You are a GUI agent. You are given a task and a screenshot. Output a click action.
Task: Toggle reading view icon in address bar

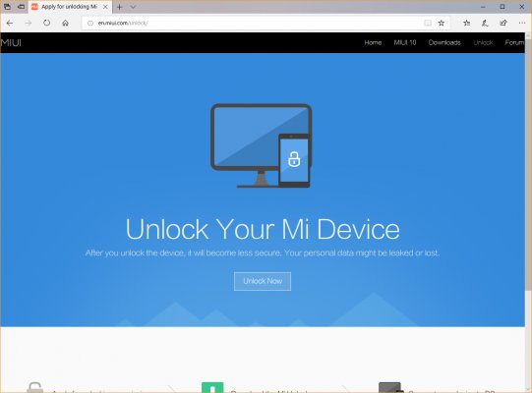pos(428,23)
